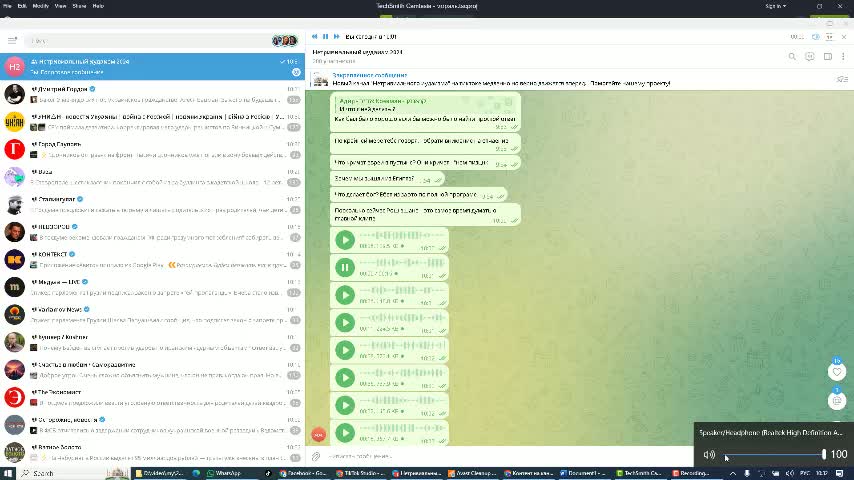Open the Edit menu in Camtasia

point(22,5)
